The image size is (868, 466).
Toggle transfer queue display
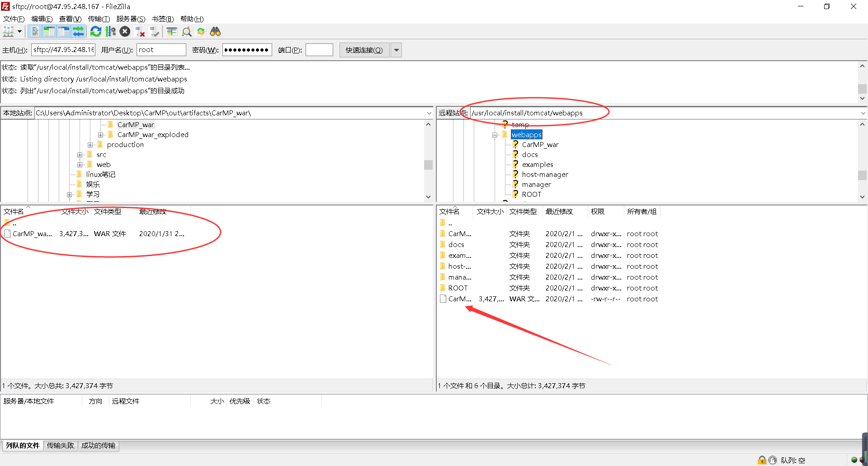pyautogui.click(x=78, y=32)
